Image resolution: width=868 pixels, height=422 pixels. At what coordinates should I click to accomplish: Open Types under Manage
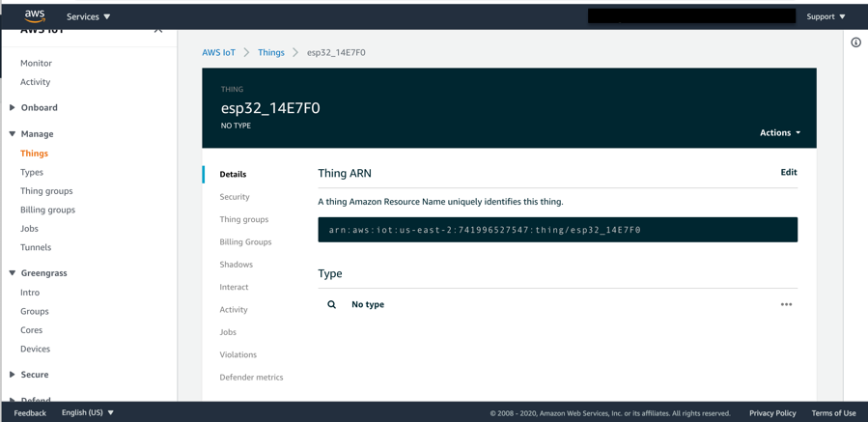(32, 172)
